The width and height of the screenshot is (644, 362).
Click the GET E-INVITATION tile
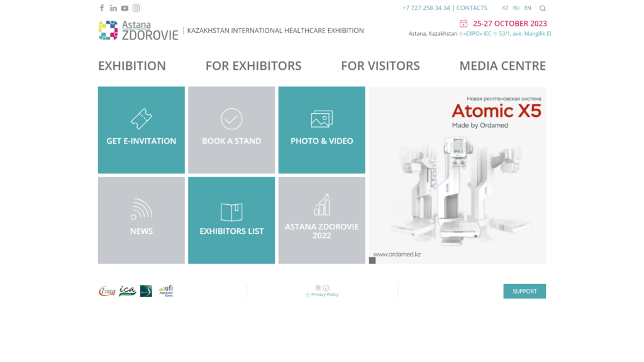pos(142,129)
